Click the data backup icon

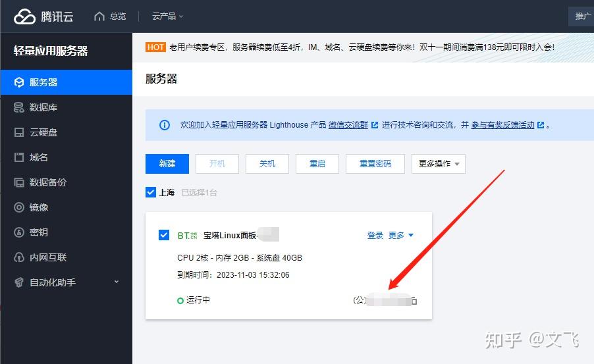pyautogui.click(x=19, y=182)
